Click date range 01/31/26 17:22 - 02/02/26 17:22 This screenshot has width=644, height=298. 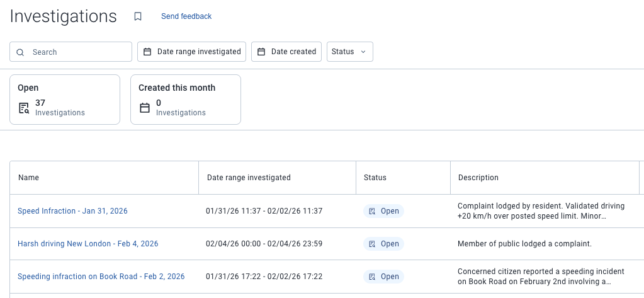tap(264, 277)
